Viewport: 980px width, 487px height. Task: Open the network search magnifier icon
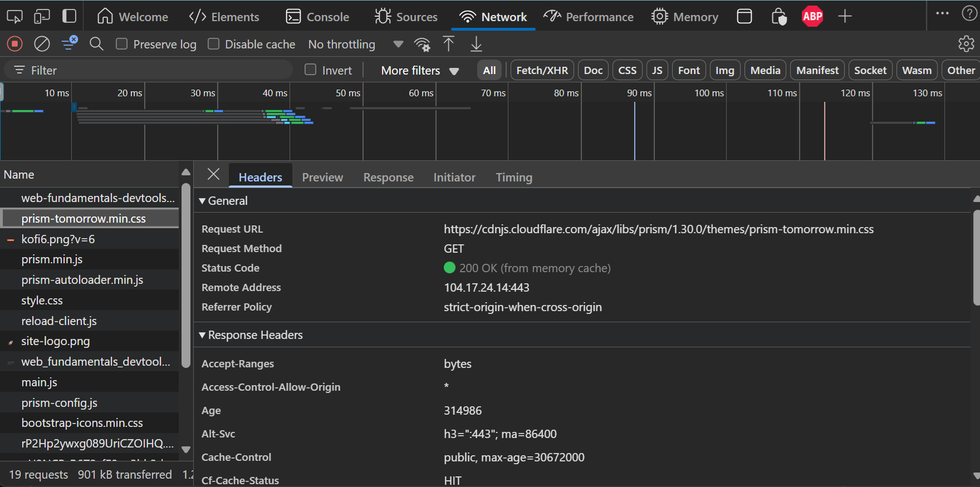coord(96,43)
